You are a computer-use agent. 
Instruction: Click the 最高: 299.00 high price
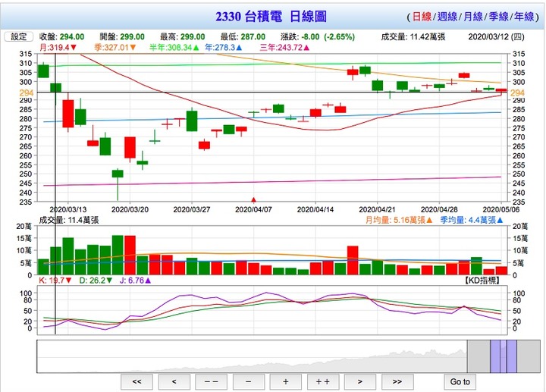click(x=183, y=37)
